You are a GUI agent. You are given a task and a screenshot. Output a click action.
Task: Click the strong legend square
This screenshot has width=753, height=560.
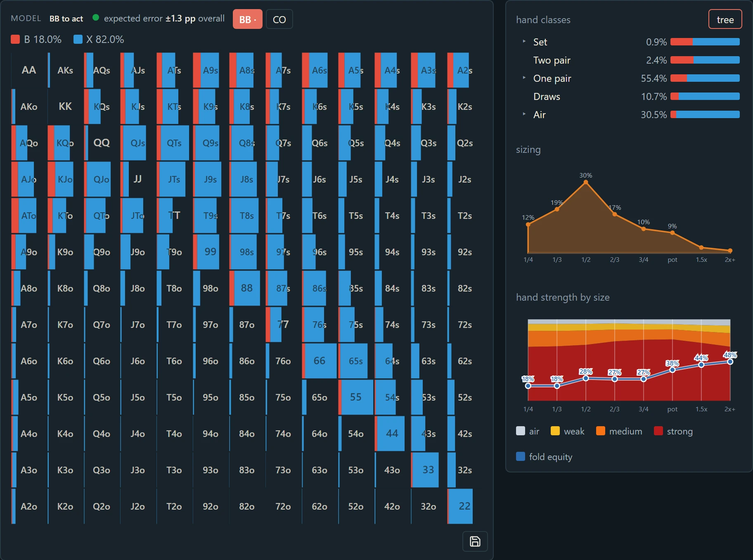pos(658,431)
